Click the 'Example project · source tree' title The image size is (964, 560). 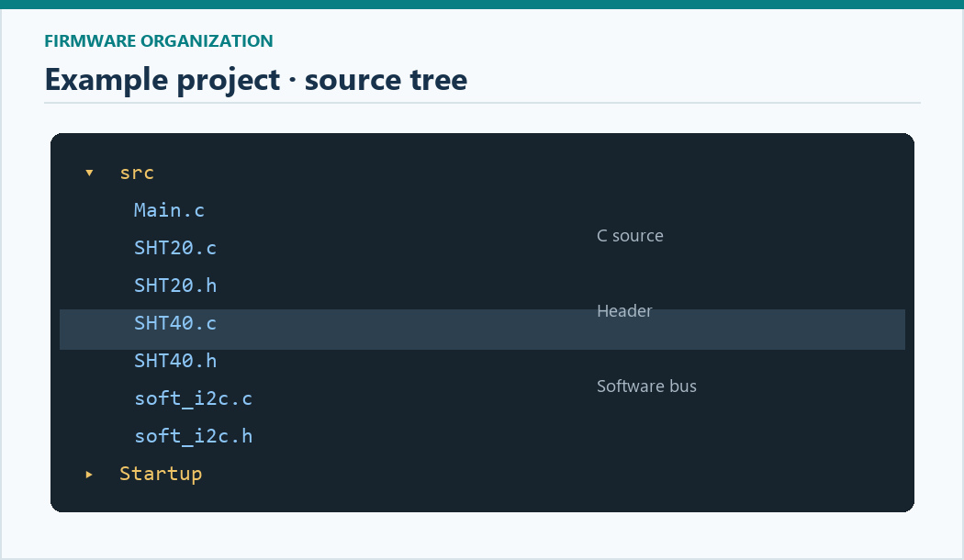pos(256,80)
